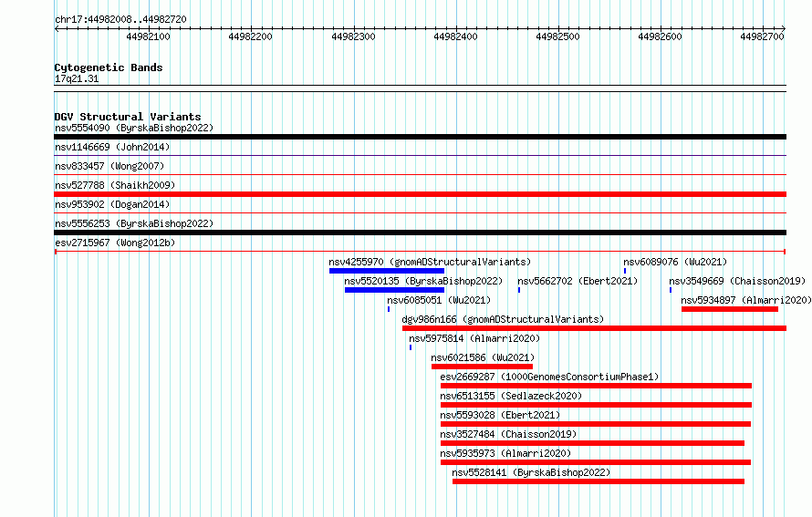Screen dimensions: 812x517
Task: Open nsv5593028 (Ebert2021) label
Action: coord(500,415)
